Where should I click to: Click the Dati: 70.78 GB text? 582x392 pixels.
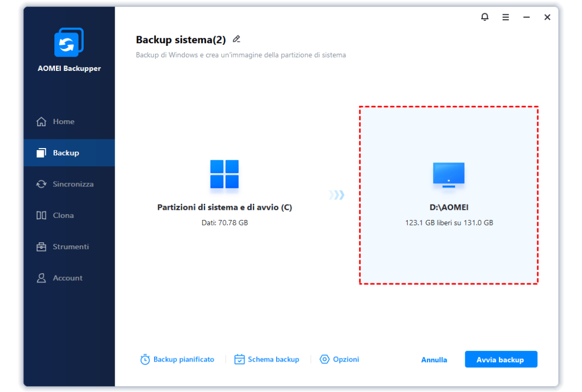click(224, 223)
